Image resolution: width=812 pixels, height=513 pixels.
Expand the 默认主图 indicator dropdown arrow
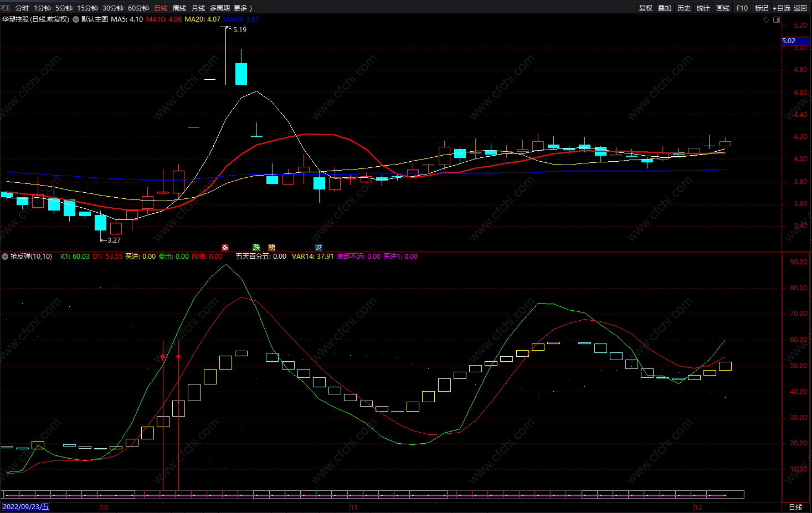76,19
